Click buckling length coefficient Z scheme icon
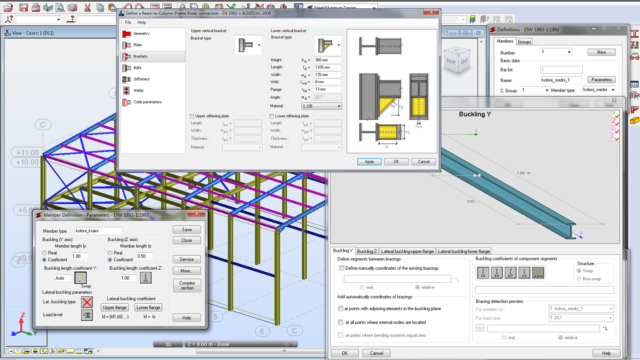The width and height of the screenshot is (640, 360). tap(146, 278)
